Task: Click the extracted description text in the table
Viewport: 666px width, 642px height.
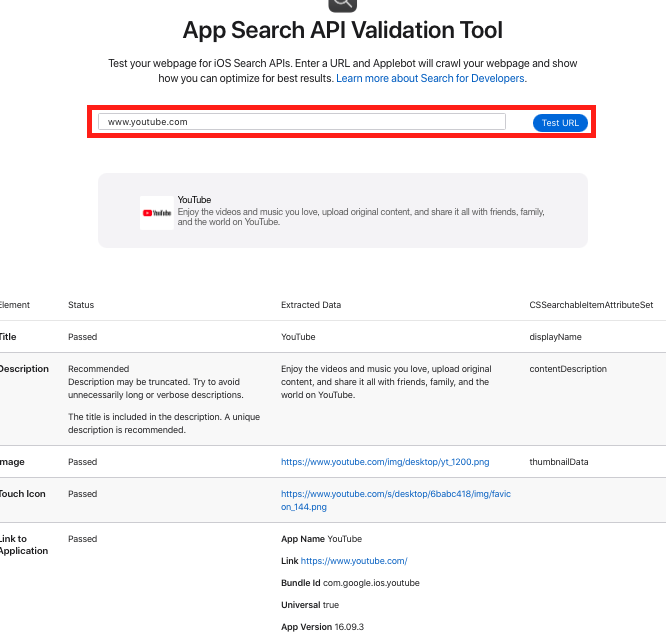Action: coord(386,382)
